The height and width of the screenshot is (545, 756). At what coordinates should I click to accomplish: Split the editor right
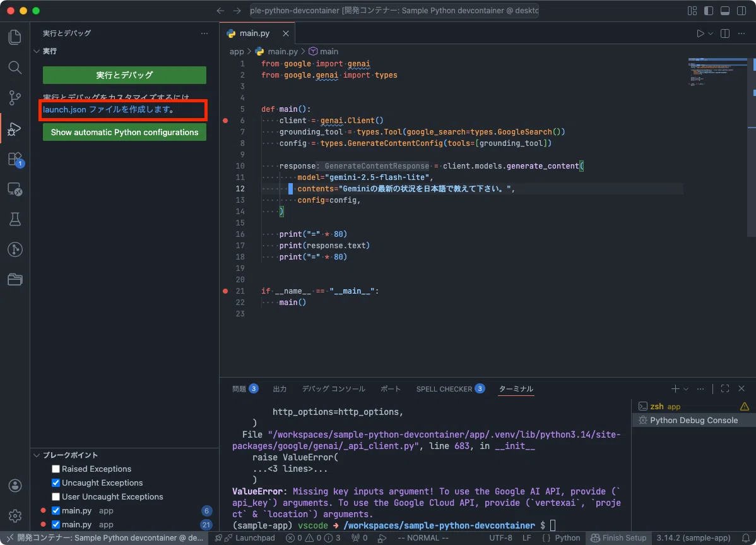(x=724, y=33)
